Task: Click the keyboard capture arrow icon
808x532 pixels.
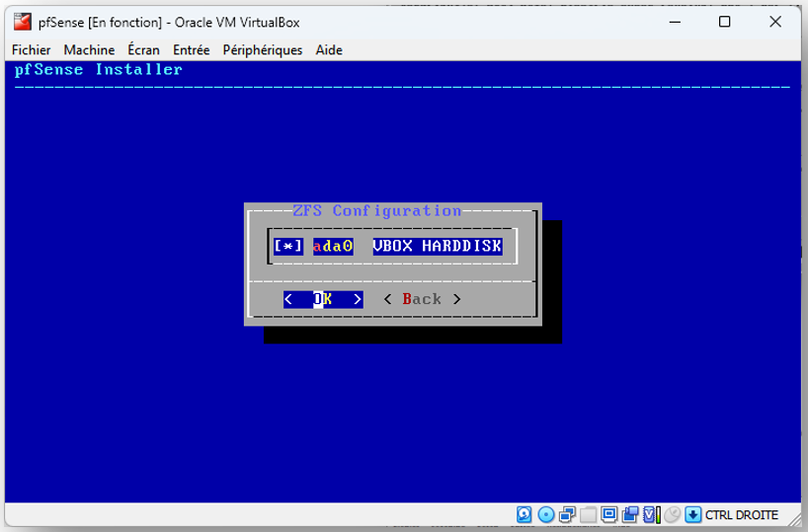Action: (x=693, y=514)
